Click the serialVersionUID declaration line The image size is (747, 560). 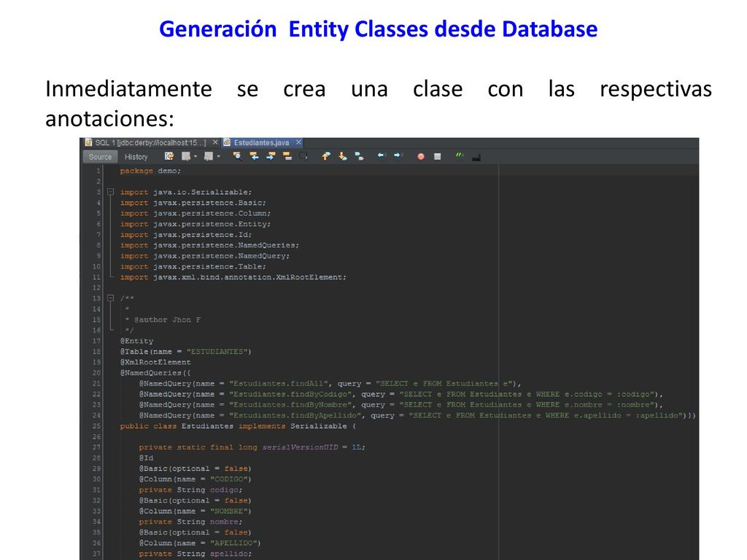(x=252, y=447)
